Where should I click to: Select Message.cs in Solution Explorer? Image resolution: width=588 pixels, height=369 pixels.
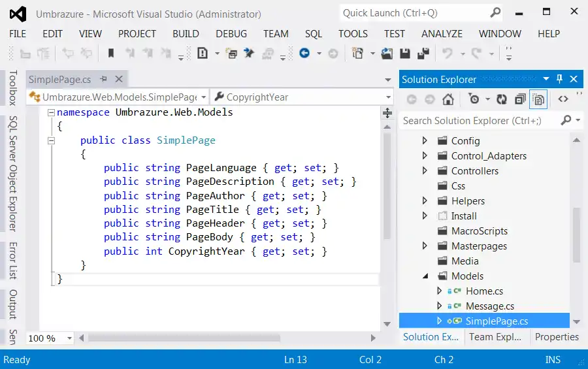click(490, 306)
